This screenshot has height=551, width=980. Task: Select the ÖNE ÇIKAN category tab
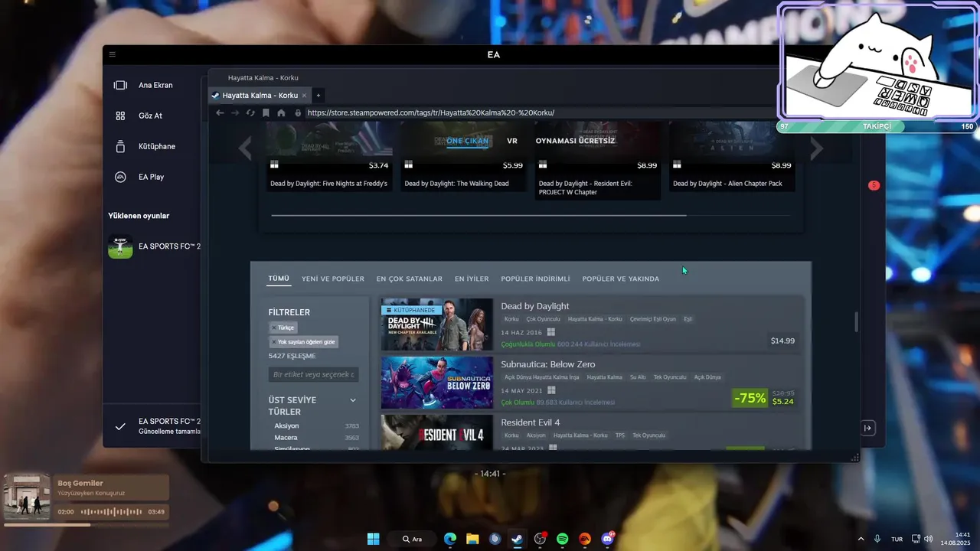coord(467,141)
